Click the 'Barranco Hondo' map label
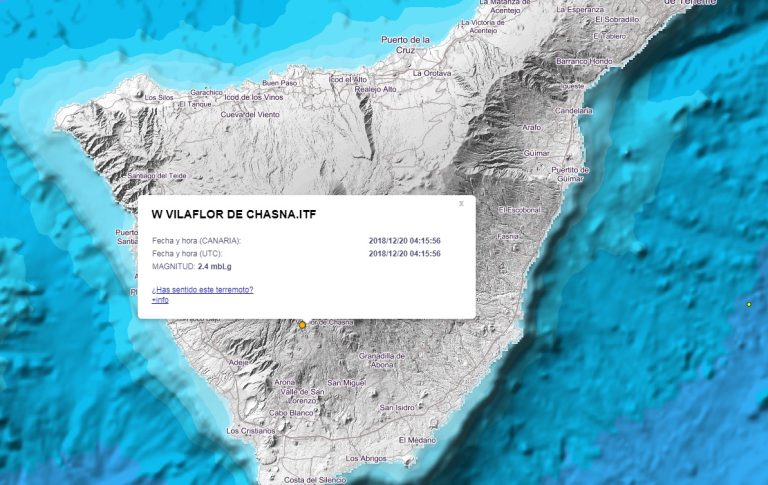The width and height of the screenshot is (768, 485). click(584, 61)
